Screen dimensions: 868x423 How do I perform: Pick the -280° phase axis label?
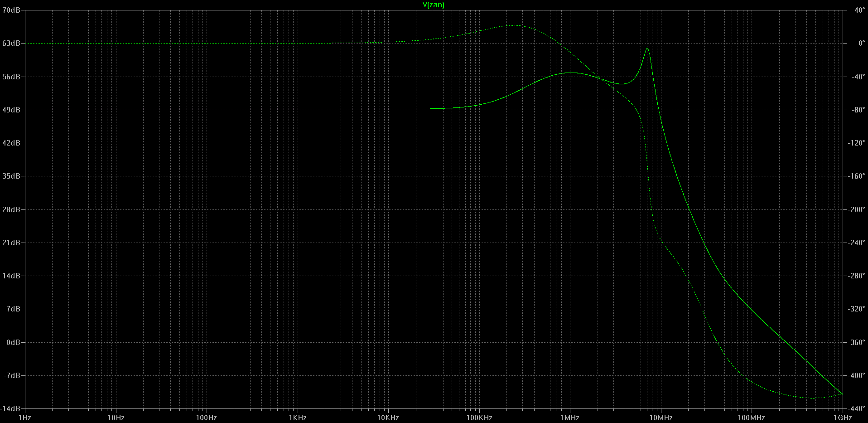pos(857,276)
